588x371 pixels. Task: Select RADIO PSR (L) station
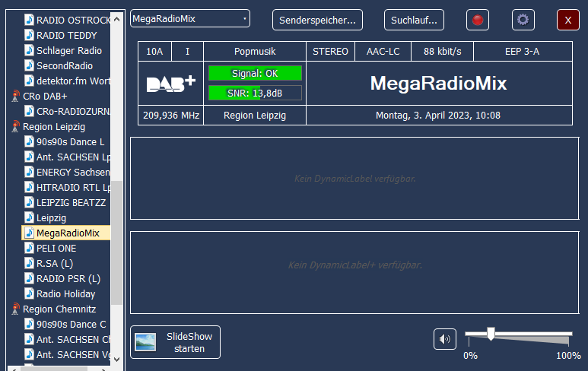pyautogui.click(x=68, y=279)
